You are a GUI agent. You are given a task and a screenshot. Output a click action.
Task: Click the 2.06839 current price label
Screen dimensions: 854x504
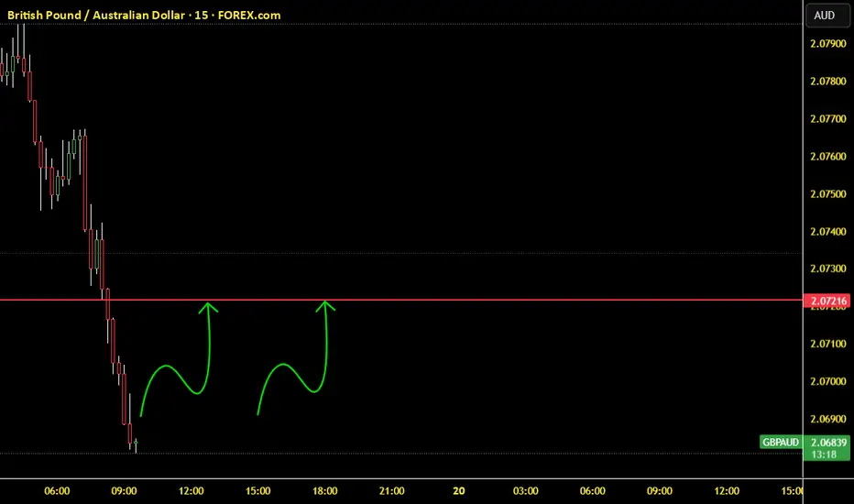(827, 442)
